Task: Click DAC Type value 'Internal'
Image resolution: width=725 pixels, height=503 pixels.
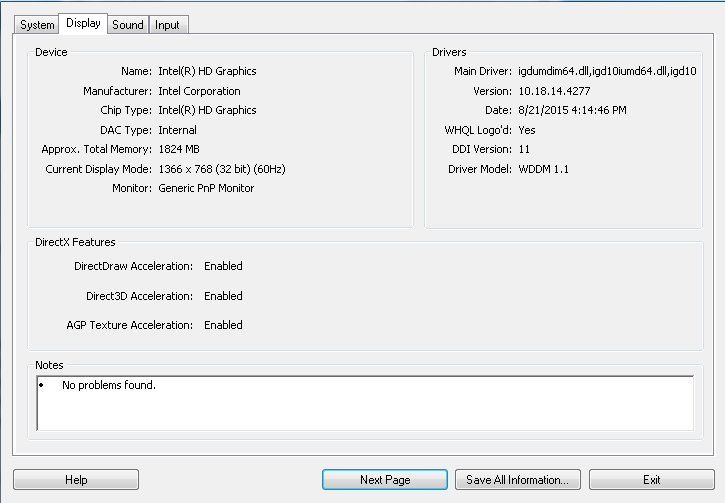Action: point(177,130)
